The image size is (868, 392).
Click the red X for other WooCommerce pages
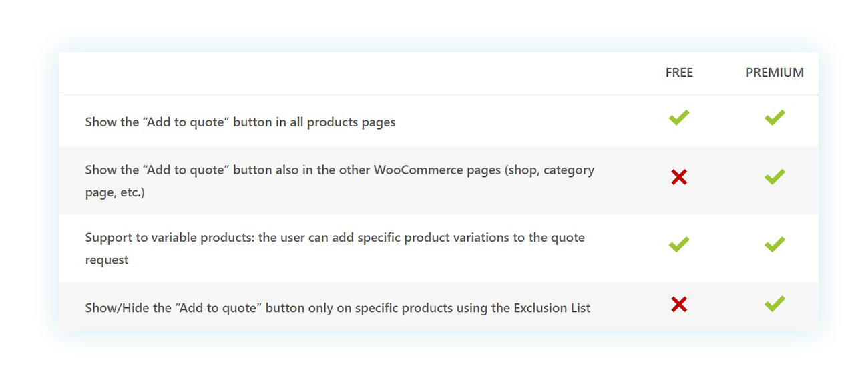point(679,177)
